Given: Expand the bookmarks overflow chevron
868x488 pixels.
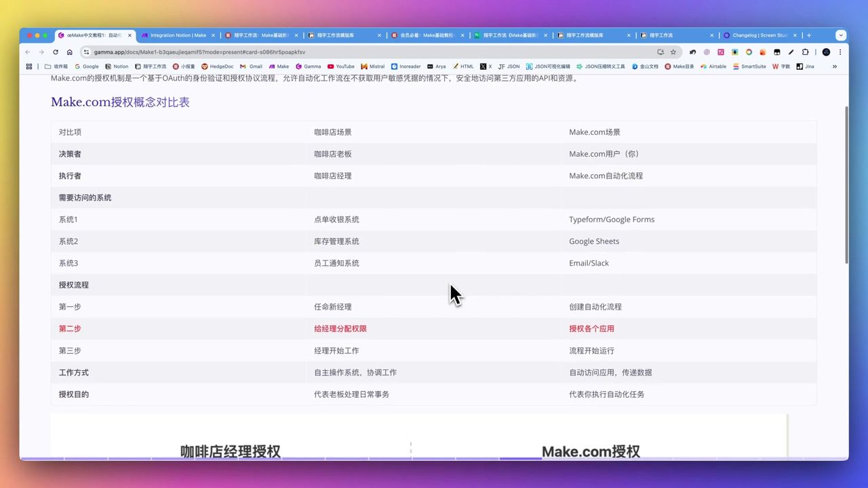Looking at the screenshot, I should point(835,66).
